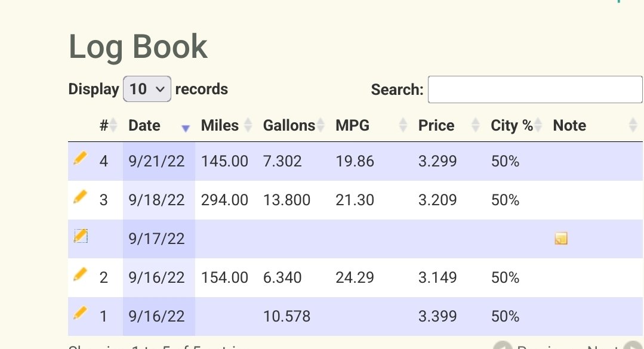Focus the Search input field
Screen dimensions: 644x349
pyautogui.click(x=535, y=89)
